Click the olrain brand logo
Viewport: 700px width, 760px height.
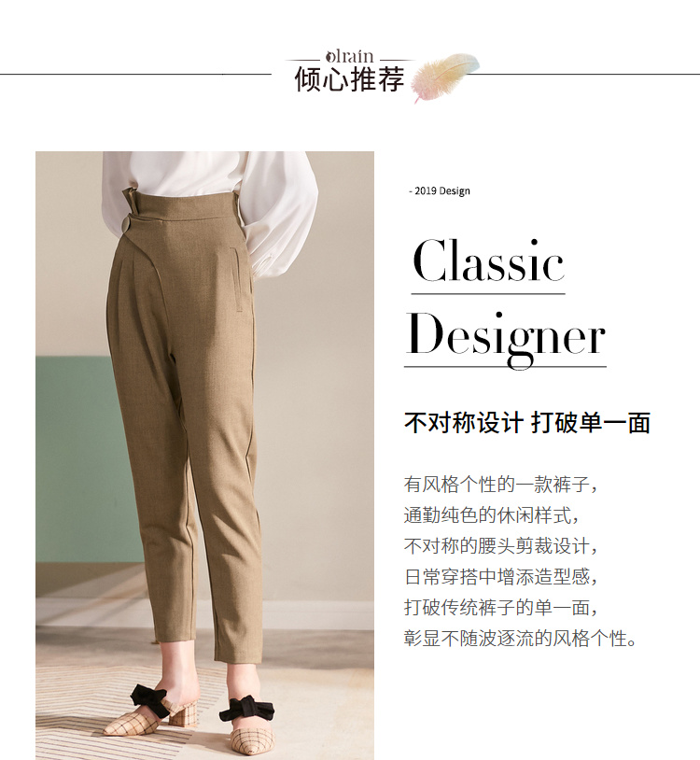[x=349, y=56]
